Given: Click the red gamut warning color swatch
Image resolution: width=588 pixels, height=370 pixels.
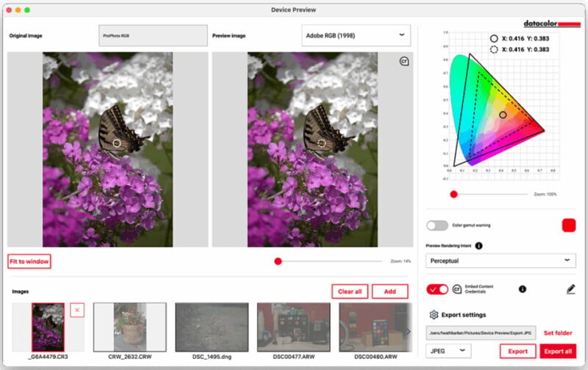Looking at the screenshot, I should pyautogui.click(x=568, y=225).
